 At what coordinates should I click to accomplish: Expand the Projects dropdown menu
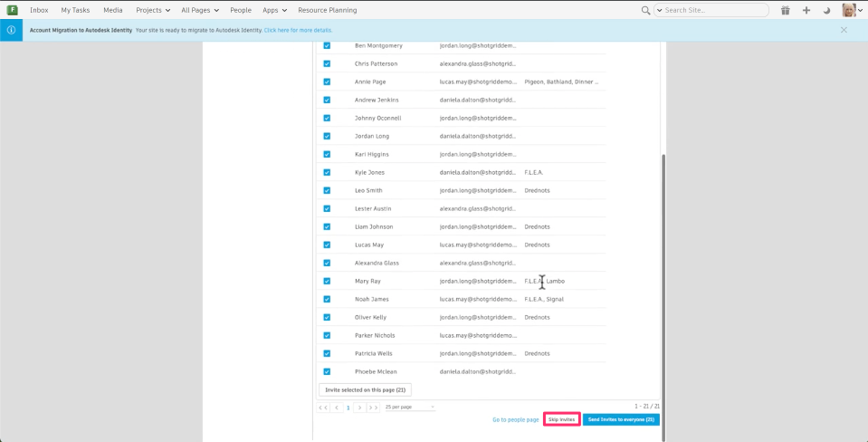coord(153,10)
